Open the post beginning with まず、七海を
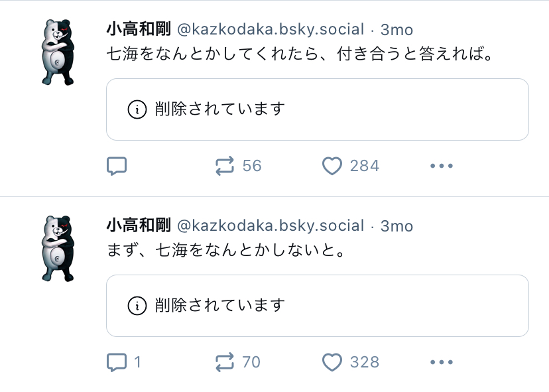The width and height of the screenshot is (549, 392). click(x=227, y=250)
